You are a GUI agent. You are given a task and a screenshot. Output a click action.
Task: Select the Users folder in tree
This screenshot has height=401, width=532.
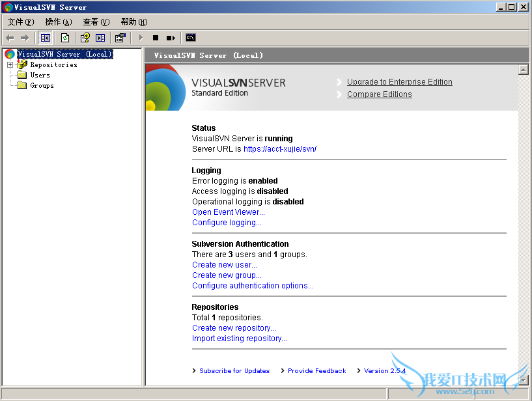[x=40, y=75]
